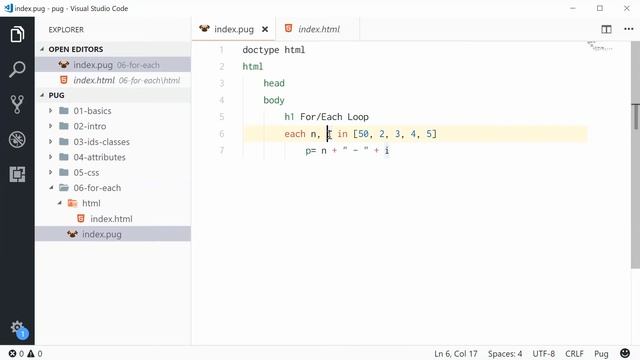Click 'p= n' on line 7
This screenshot has height=360, width=640.
316,151
